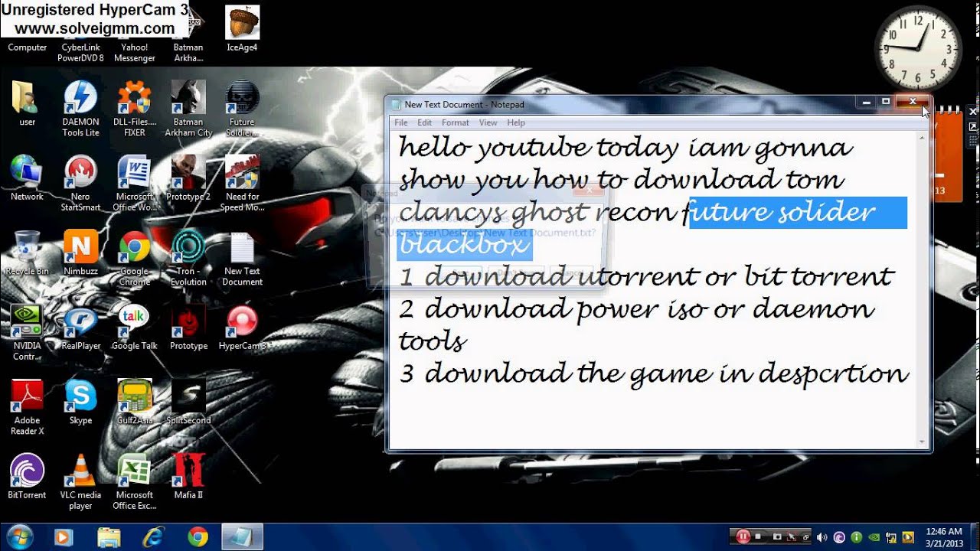Screen dimensions: 980x551
Task: Open Windows Explorer from taskbar
Action: (x=109, y=537)
